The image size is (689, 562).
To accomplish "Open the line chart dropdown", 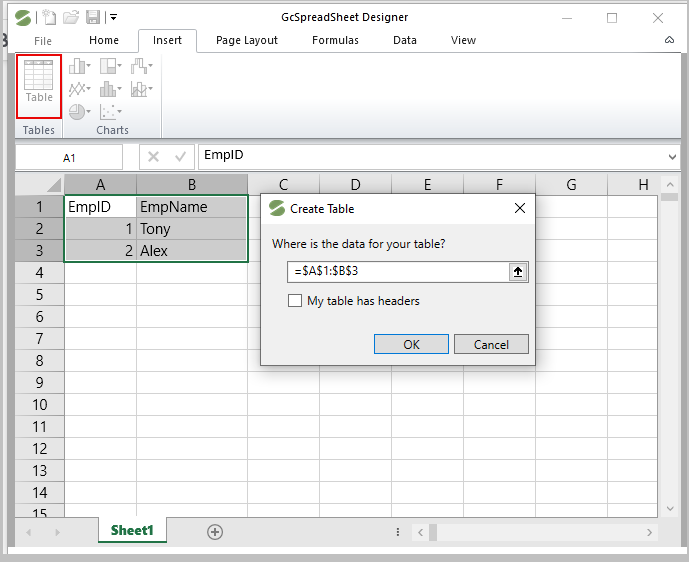I will (x=80, y=89).
